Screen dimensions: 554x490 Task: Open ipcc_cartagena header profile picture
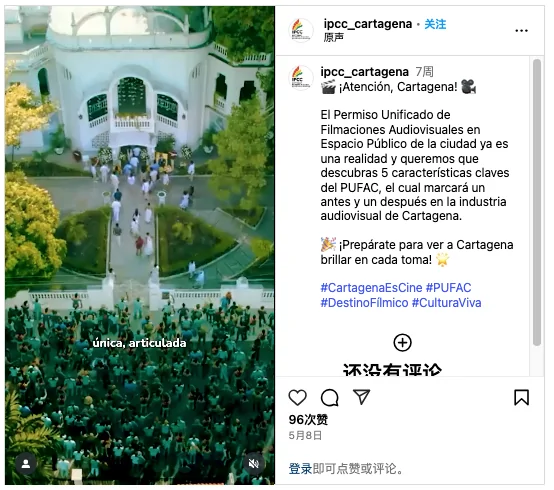click(301, 30)
